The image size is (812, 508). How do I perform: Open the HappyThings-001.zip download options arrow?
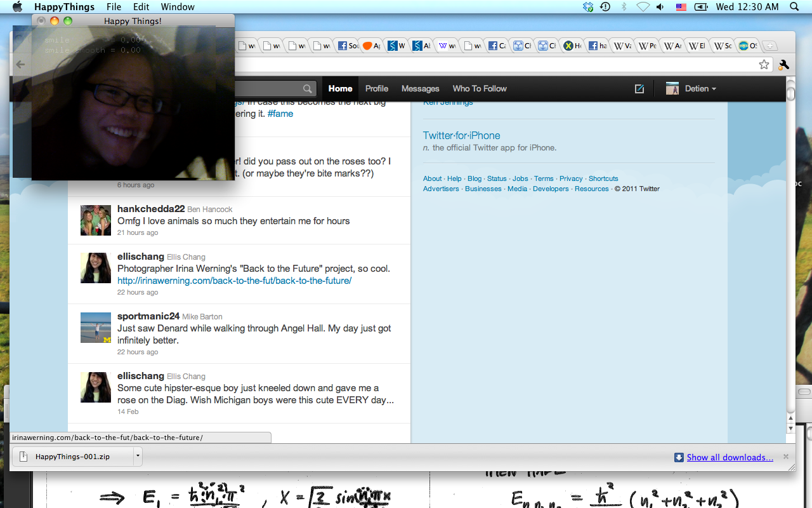click(x=138, y=456)
